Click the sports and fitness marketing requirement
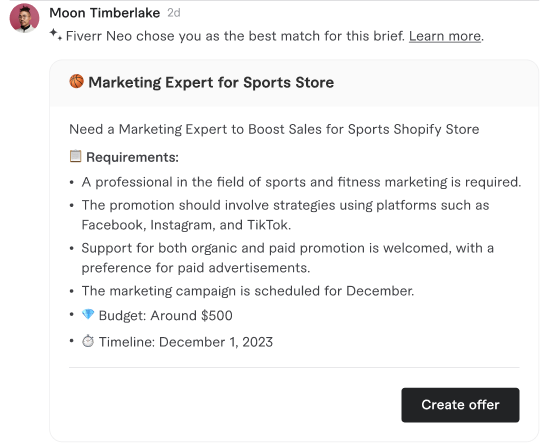The width and height of the screenshot is (548, 446). coord(301,182)
